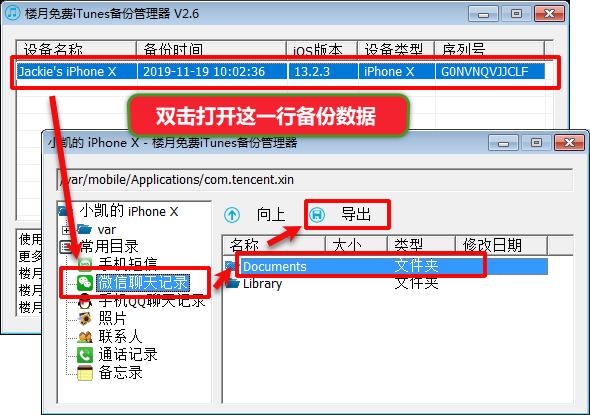590x415 pixels.
Task: Click the 向上 go up button
Action: (271, 215)
